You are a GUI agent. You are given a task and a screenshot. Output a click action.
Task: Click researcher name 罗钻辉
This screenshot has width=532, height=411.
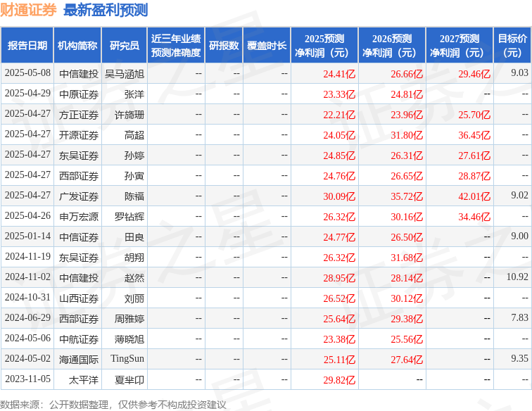pos(129,217)
